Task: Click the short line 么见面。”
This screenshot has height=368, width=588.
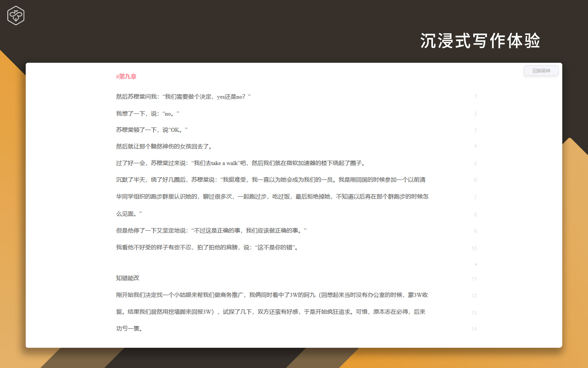Action: coord(129,214)
